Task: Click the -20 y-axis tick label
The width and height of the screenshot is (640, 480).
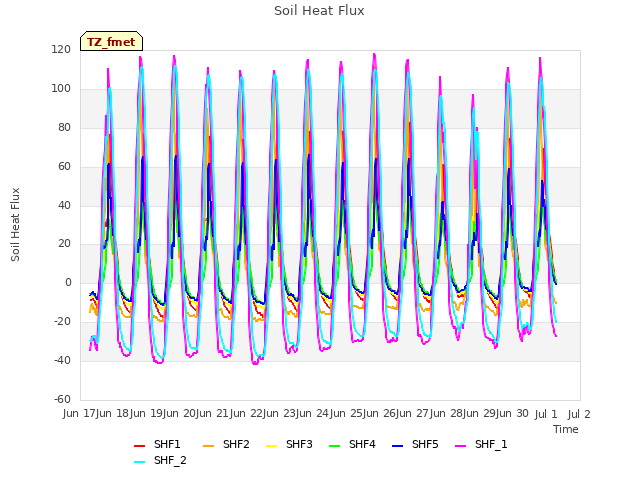Action: coord(62,322)
